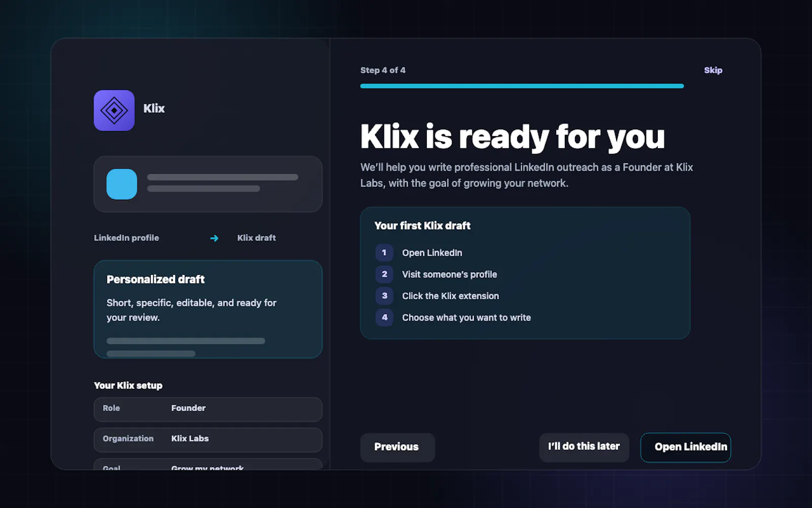Click the blue avatar placeholder square
Screen dimensions: 812x508
tap(122, 184)
